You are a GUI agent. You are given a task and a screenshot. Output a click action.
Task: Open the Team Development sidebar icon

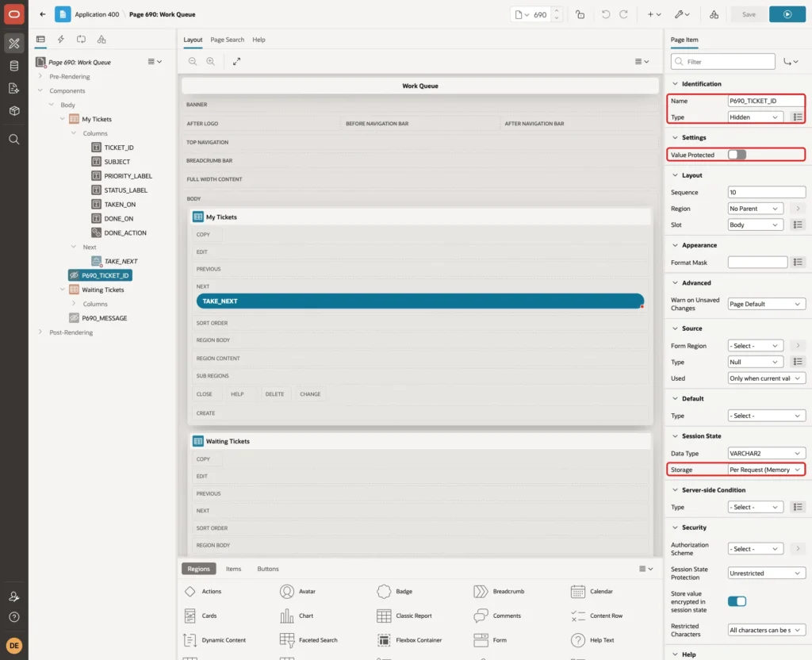coord(14,89)
